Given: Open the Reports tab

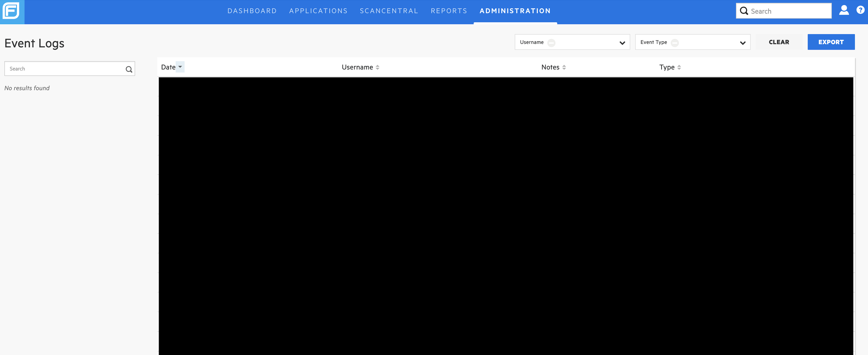Looking at the screenshot, I should pos(449,11).
